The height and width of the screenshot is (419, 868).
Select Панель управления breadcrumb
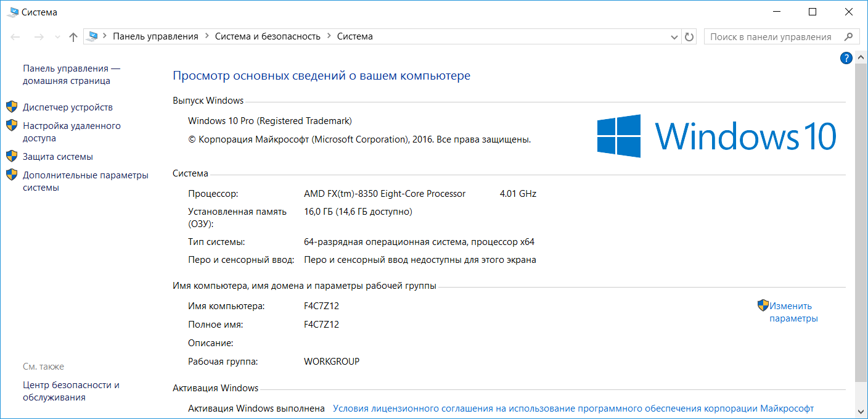(x=155, y=36)
